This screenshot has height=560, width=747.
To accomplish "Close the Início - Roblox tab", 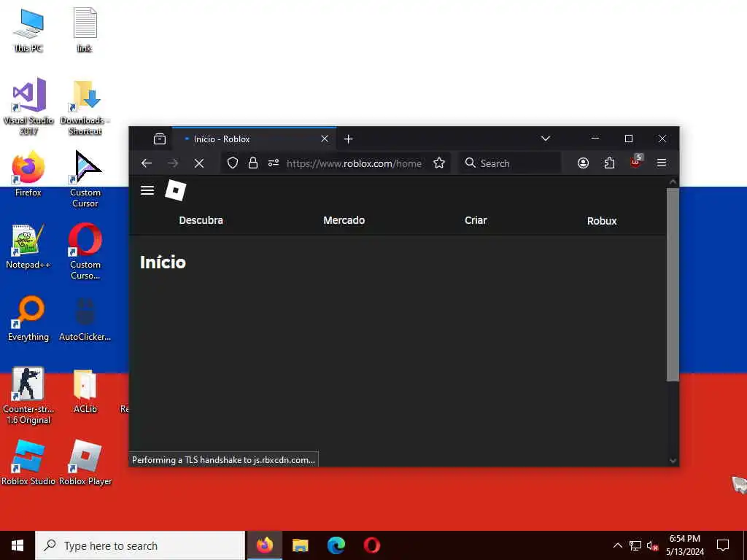I will tap(325, 139).
